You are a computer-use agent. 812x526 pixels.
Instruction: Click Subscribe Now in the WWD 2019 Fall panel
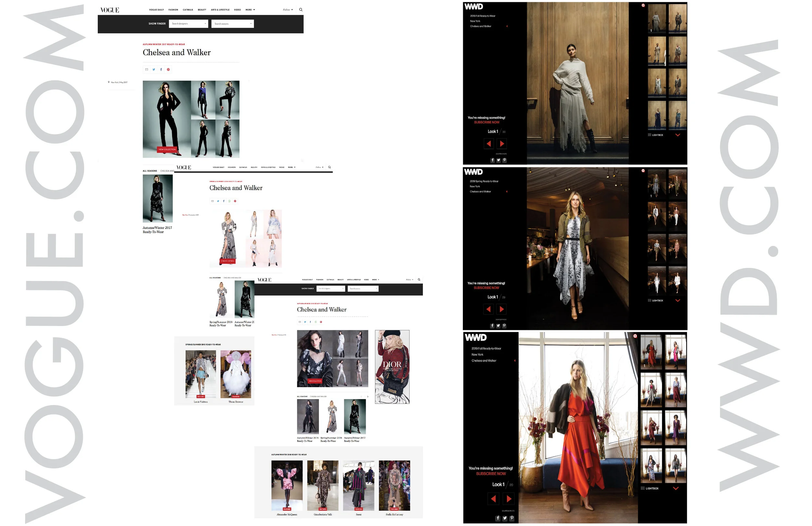click(491, 474)
